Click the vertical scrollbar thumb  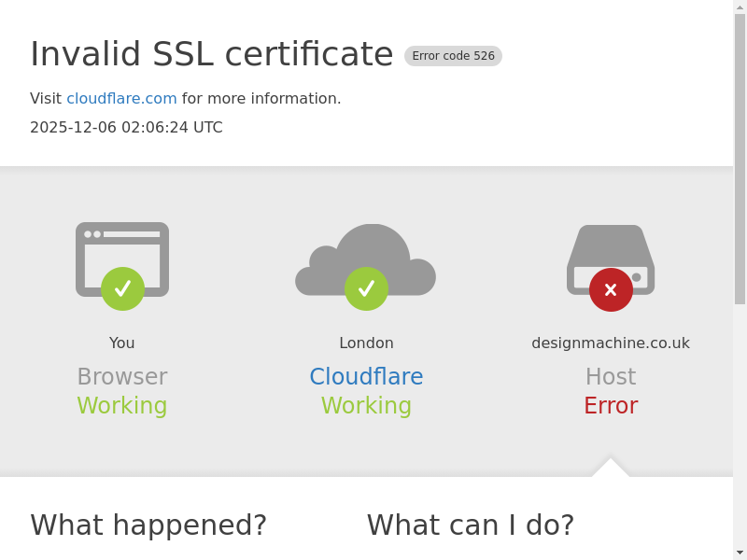(740, 159)
